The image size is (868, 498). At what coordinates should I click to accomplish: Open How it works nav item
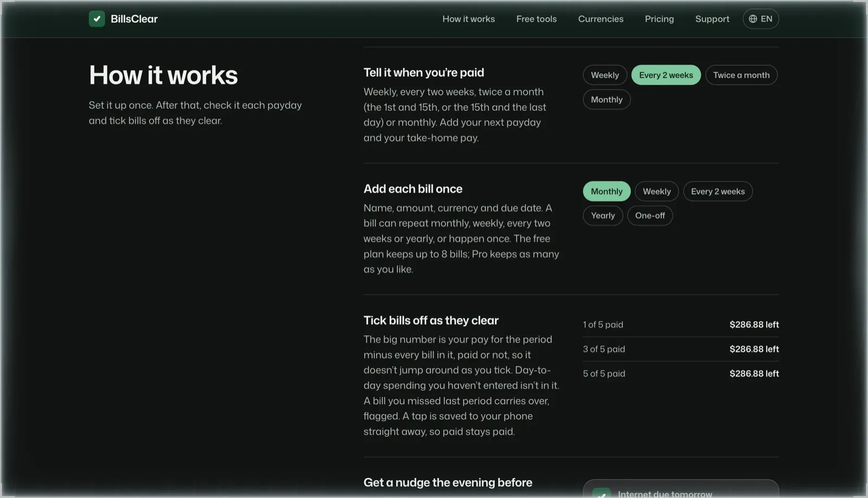click(469, 19)
